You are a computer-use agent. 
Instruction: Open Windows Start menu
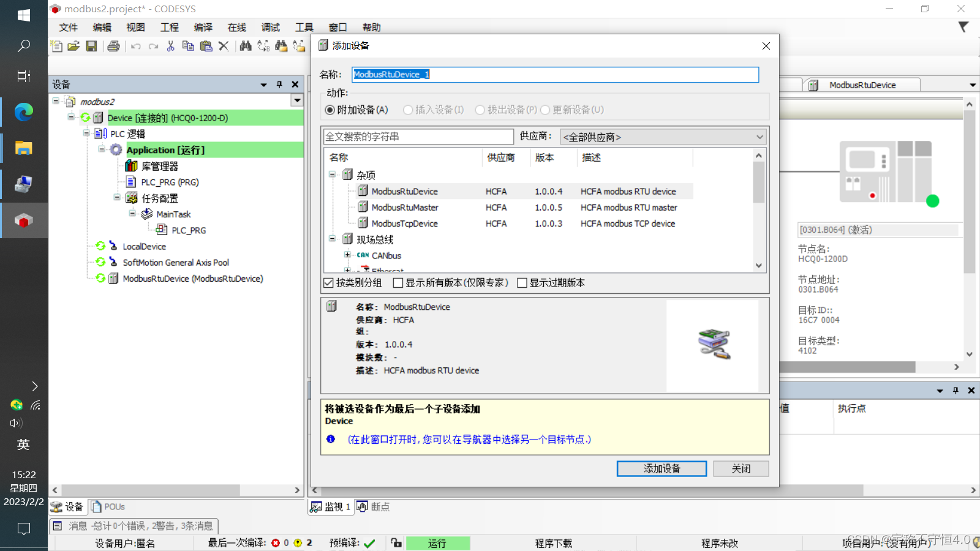click(24, 15)
